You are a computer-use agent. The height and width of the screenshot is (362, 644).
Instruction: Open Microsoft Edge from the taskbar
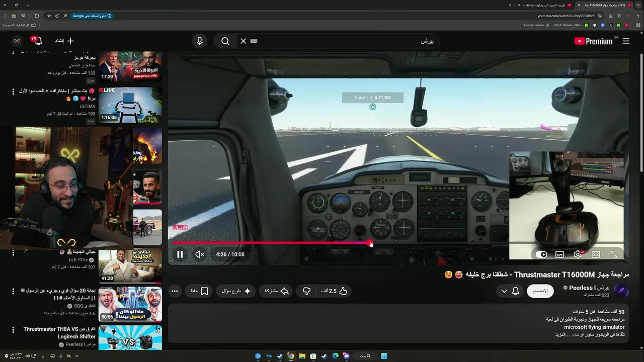[336, 356]
